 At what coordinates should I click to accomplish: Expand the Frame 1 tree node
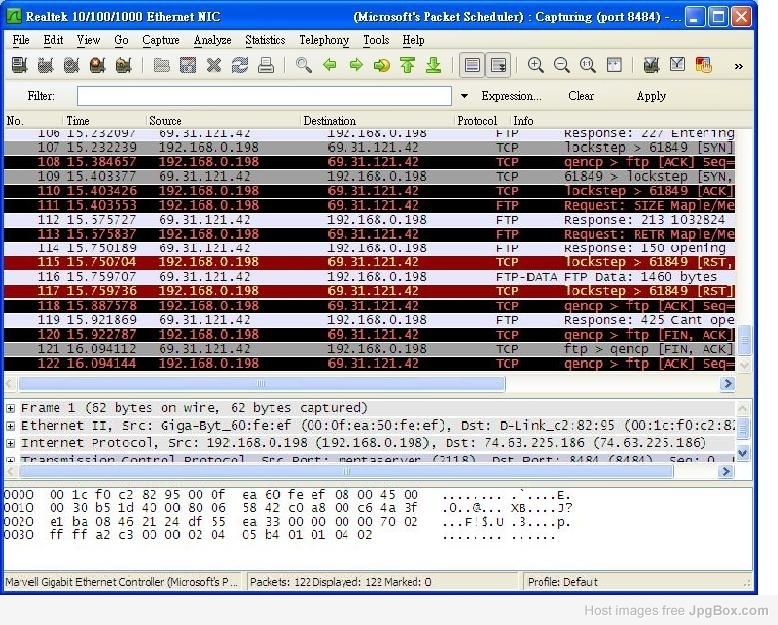[10, 408]
